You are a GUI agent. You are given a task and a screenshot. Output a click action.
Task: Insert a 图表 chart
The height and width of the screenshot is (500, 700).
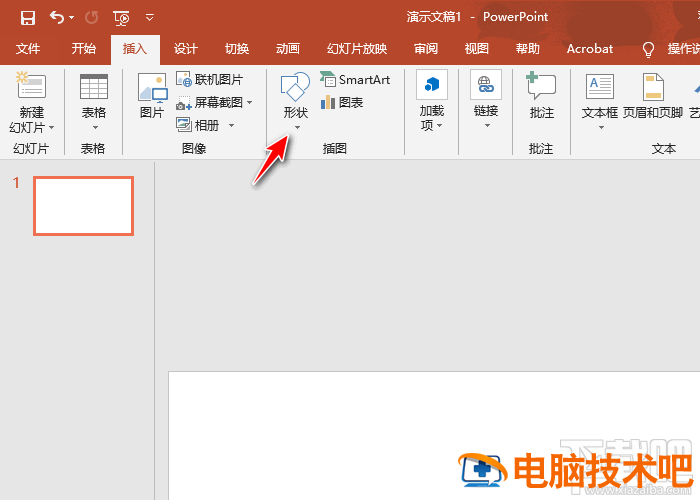pyautogui.click(x=342, y=103)
